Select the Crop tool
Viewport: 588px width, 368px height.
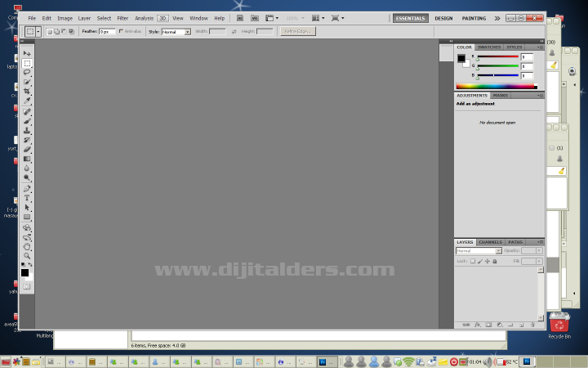point(27,92)
